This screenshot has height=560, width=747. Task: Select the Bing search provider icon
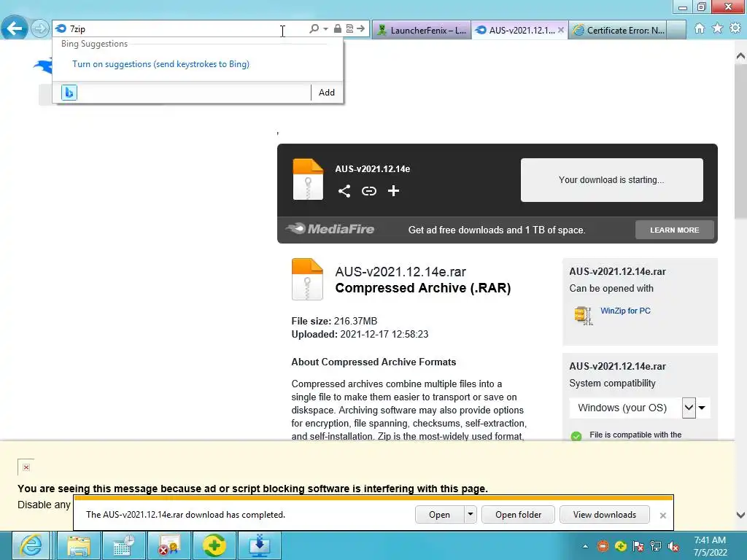coord(69,93)
